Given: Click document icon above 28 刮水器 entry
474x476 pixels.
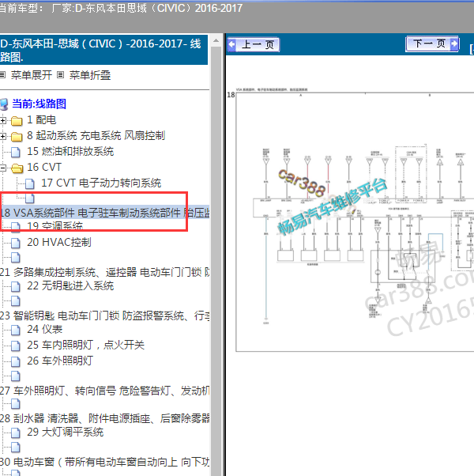Looking at the screenshot, I should 16,404.
